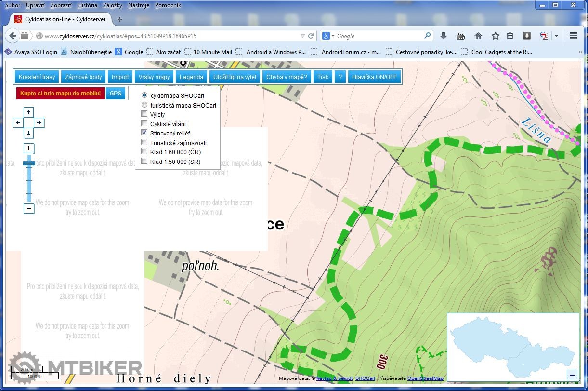Viewport: 588px width, 391px height.
Task: Select the turistická mapa SHOCart radio option
Action: [x=144, y=105]
